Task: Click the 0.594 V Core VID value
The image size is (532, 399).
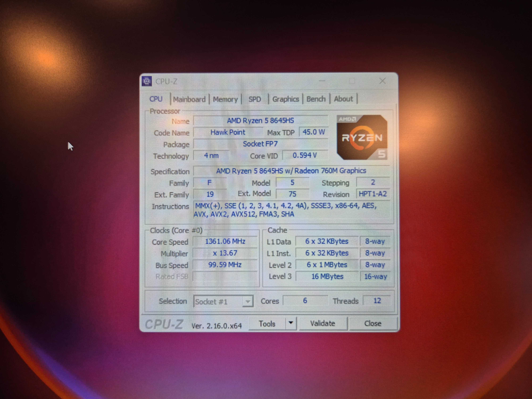Action: (x=305, y=155)
